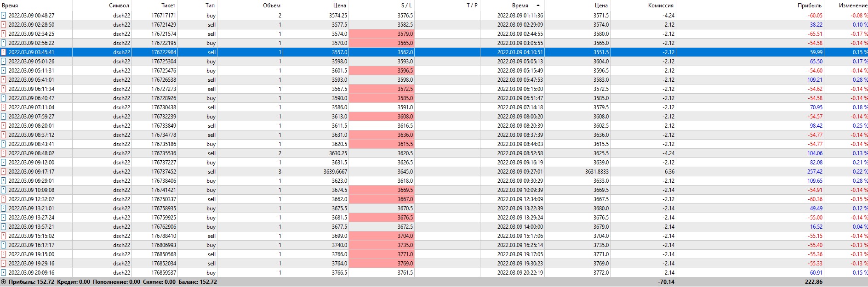Click the buy icon for ticket 176859537
This screenshot has height=287, width=868.
point(4,273)
